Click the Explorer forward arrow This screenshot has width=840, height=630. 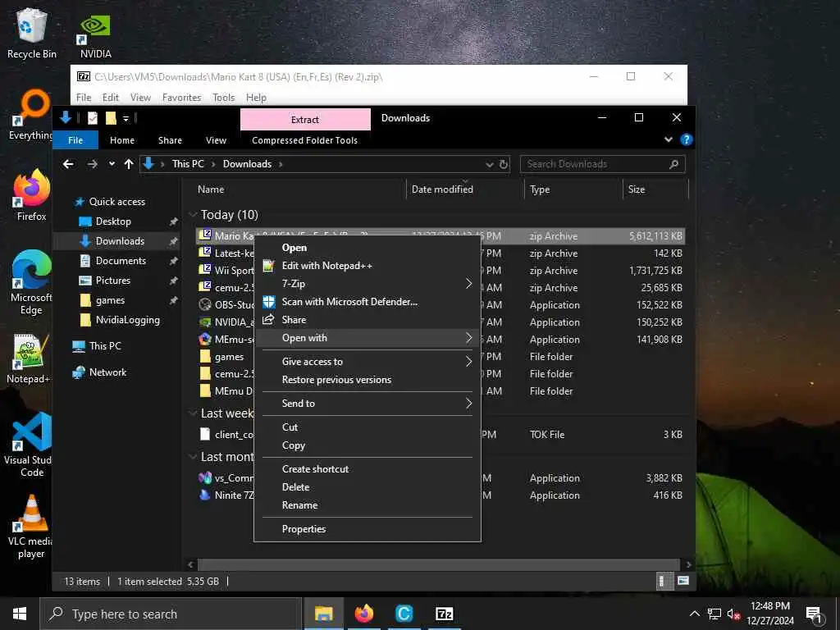(92, 164)
